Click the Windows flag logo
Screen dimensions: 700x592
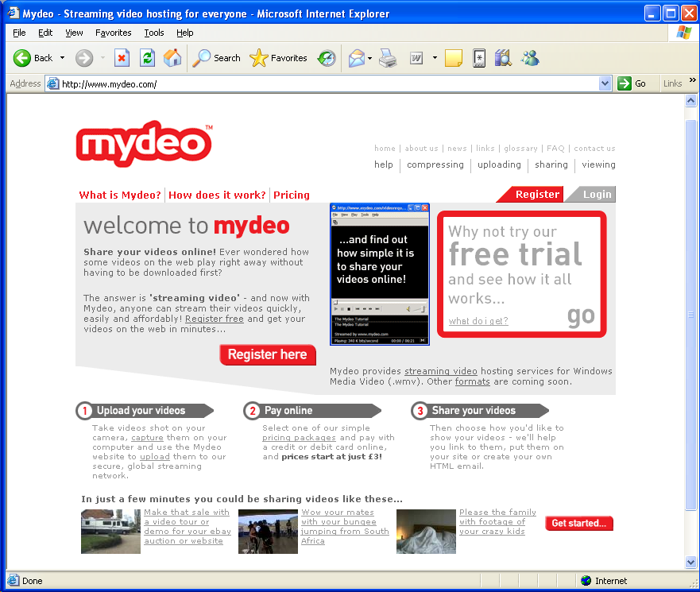683,33
